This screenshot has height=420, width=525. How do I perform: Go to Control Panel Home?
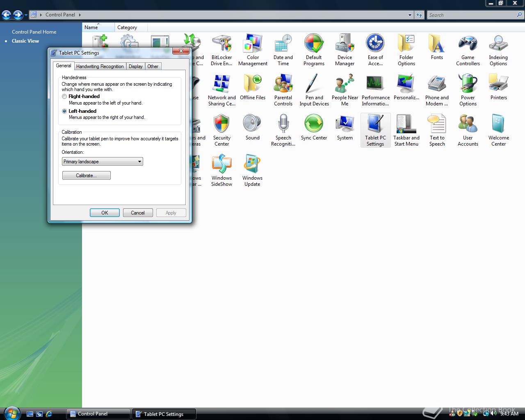point(34,32)
